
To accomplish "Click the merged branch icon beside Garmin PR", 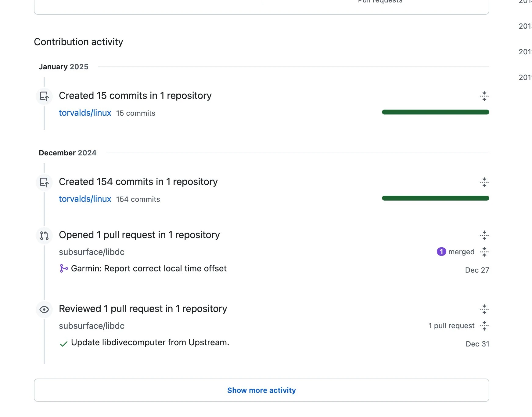I will pyautogui.click(x=63, y=269).
